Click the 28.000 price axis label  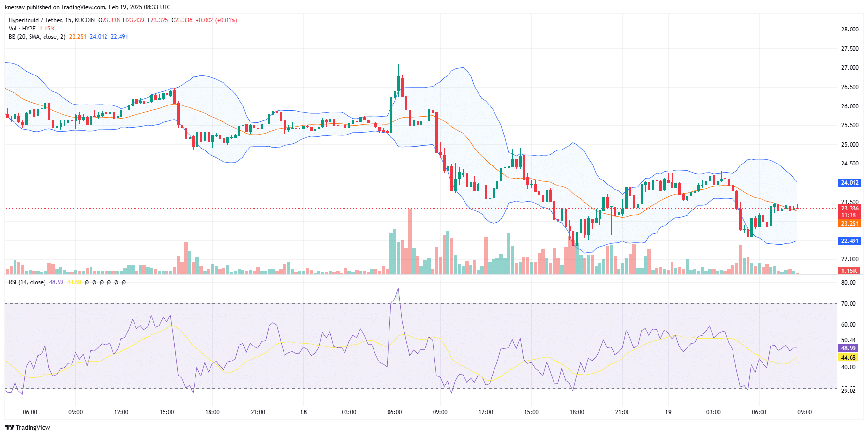tap(850, 30)
